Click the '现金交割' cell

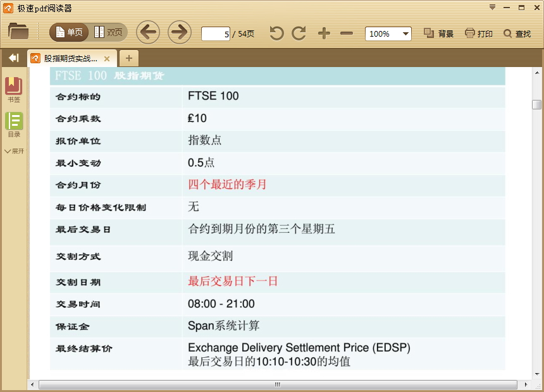(x=210, y=256)
